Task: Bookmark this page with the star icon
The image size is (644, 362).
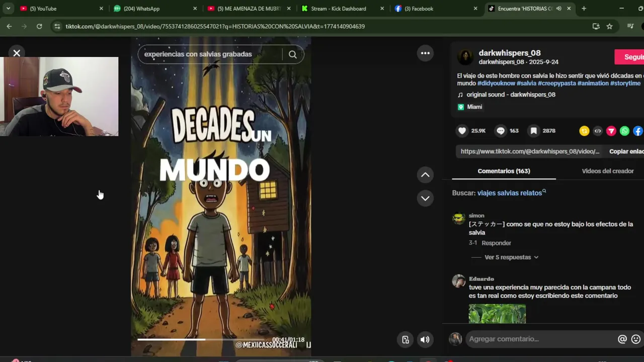Action: (610, 26)
